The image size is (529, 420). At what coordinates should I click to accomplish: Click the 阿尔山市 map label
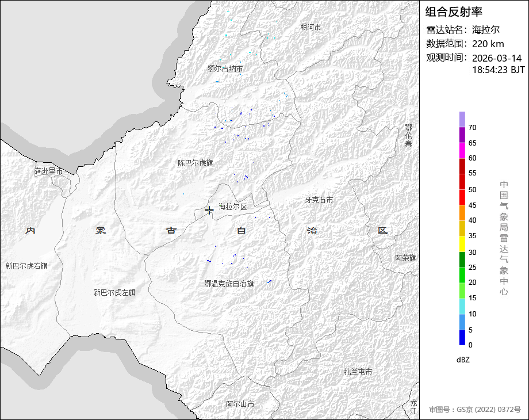tap(240, 404)
